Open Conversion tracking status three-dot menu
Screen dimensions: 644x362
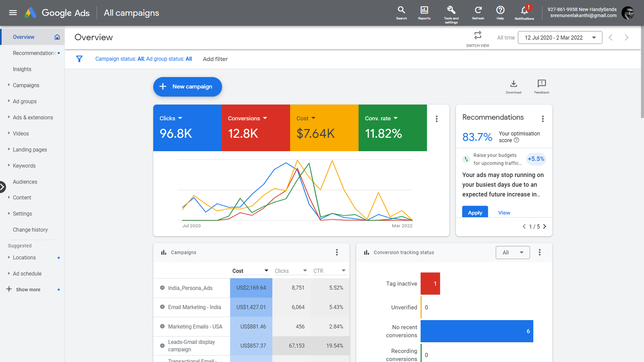coord(540,252)
